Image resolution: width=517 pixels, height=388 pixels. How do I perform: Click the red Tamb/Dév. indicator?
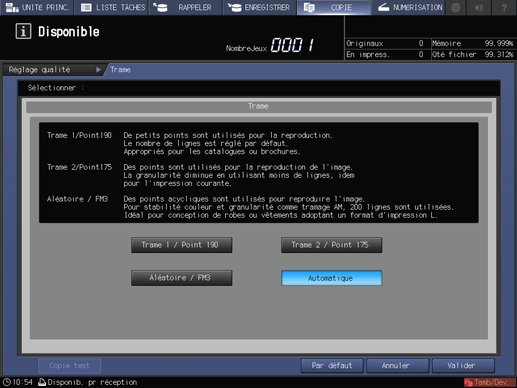tap(489, 382)
